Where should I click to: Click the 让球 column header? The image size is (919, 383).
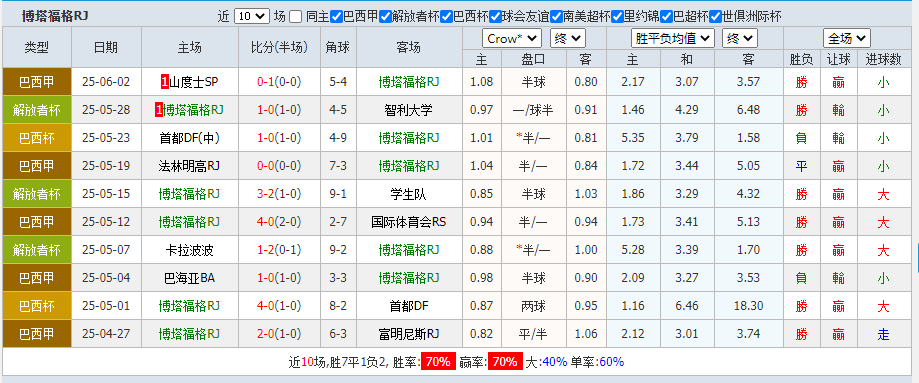click(838, 59)
